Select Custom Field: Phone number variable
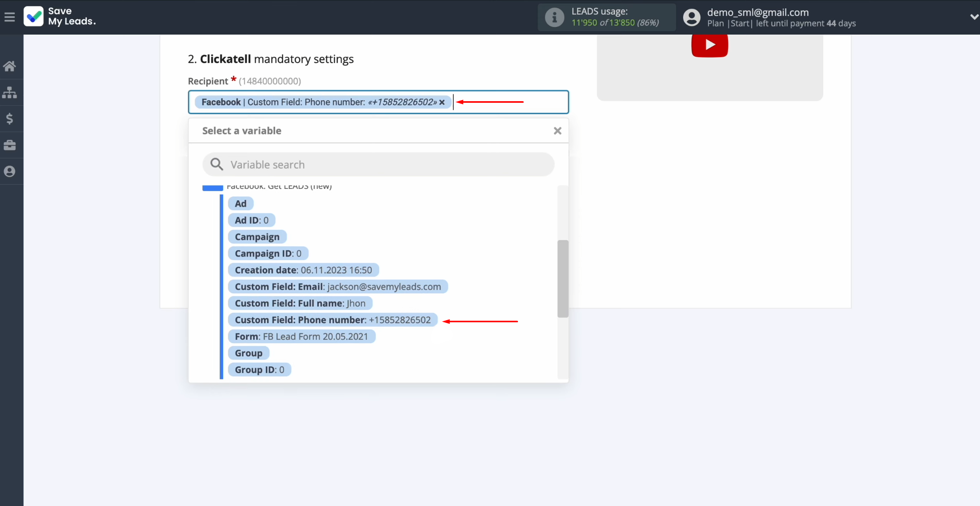The image size is (980, 506). click(333, 320)
